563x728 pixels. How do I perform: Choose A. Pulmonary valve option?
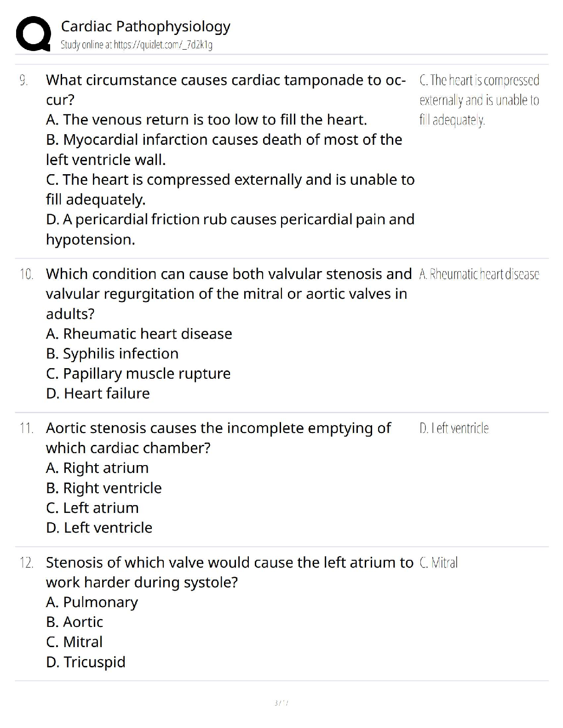tap(92, 602)
